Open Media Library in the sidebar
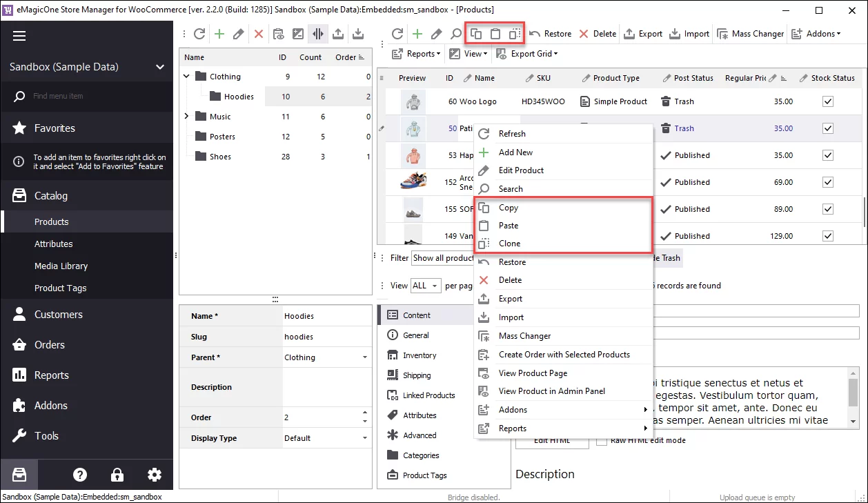 pyautogui.click(x=61, y=266)
